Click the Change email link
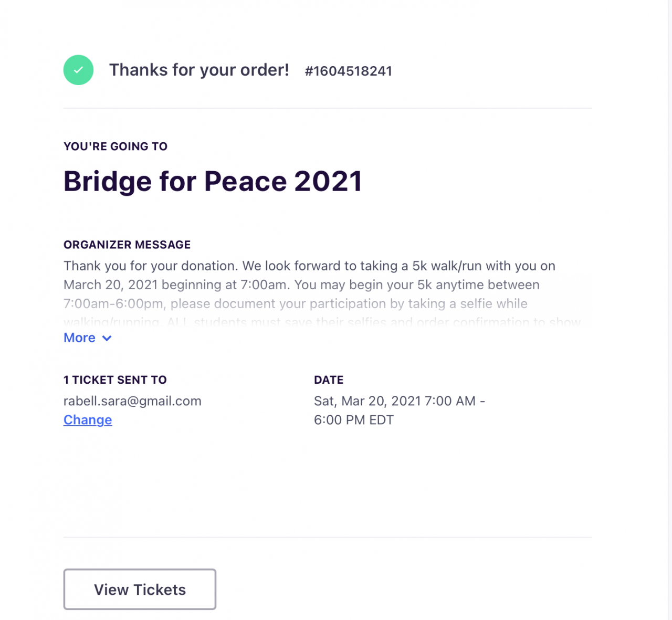Viewport: 672px width, 620px height. [x=88, y=420]
